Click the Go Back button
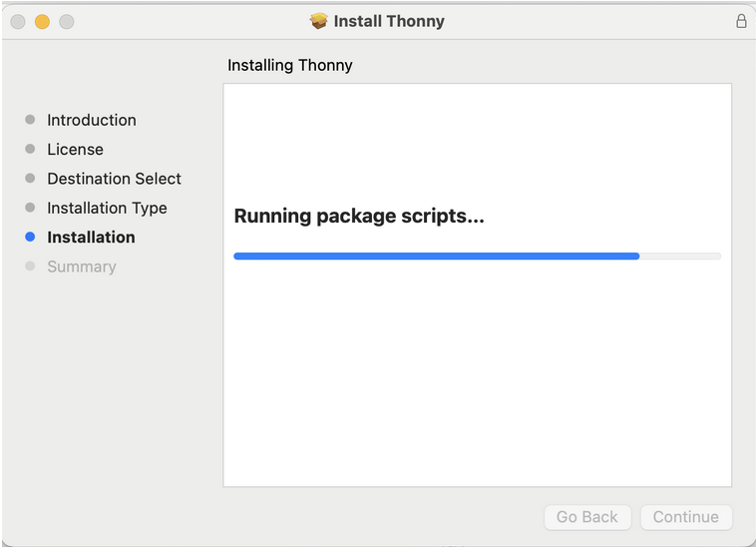 click(587, 517)
